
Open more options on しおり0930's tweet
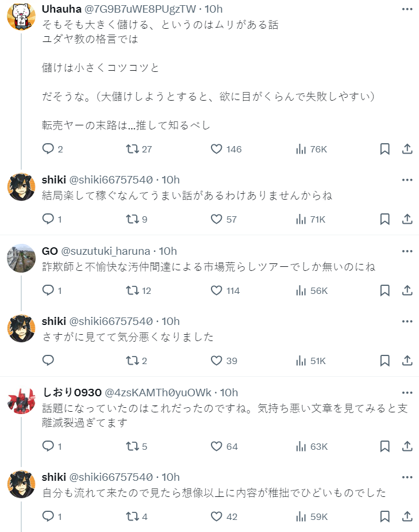point(407,392)
